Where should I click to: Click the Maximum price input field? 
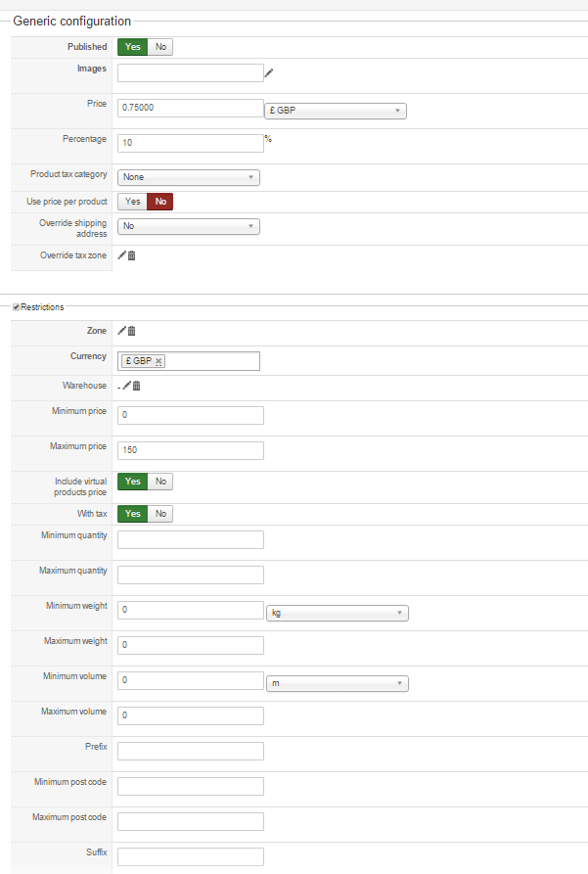(x=191, y=450)
